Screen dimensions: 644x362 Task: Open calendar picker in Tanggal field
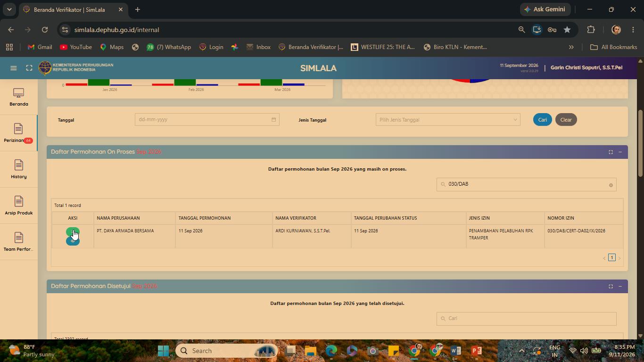pyautogui.click(x=273, y=120)
